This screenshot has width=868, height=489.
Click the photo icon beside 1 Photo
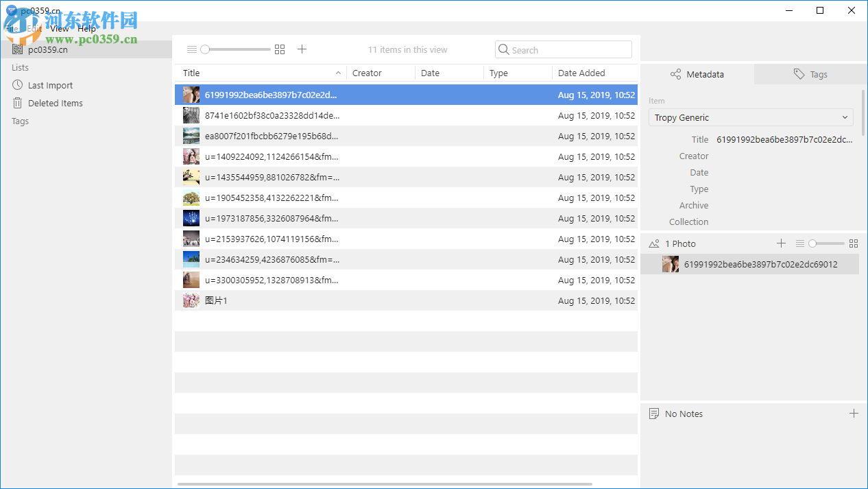pos(654,243)
